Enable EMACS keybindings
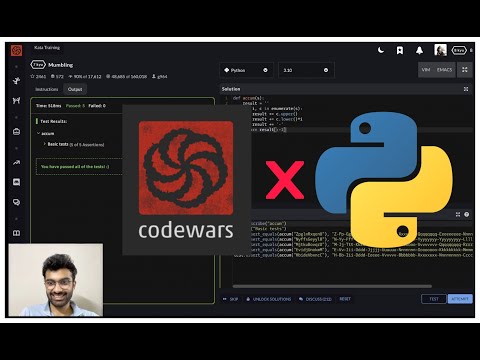Screen dimensions: 480x360 coord(444,70)
